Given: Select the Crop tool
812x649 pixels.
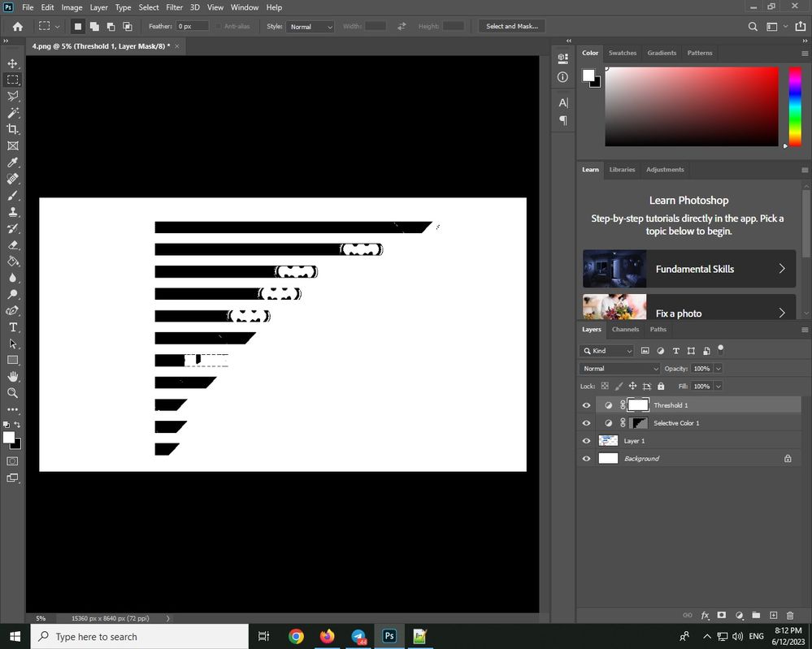Looking at the screenshot, I should point(12,129).
